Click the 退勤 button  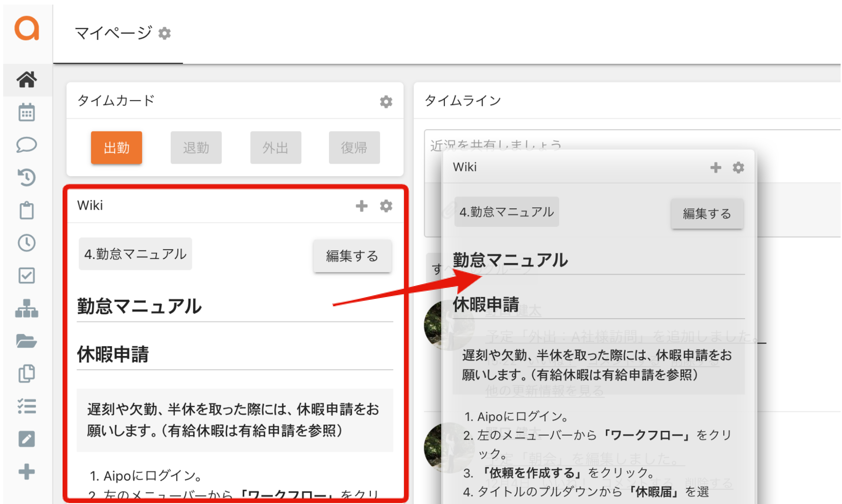click(x=196, y=148)
